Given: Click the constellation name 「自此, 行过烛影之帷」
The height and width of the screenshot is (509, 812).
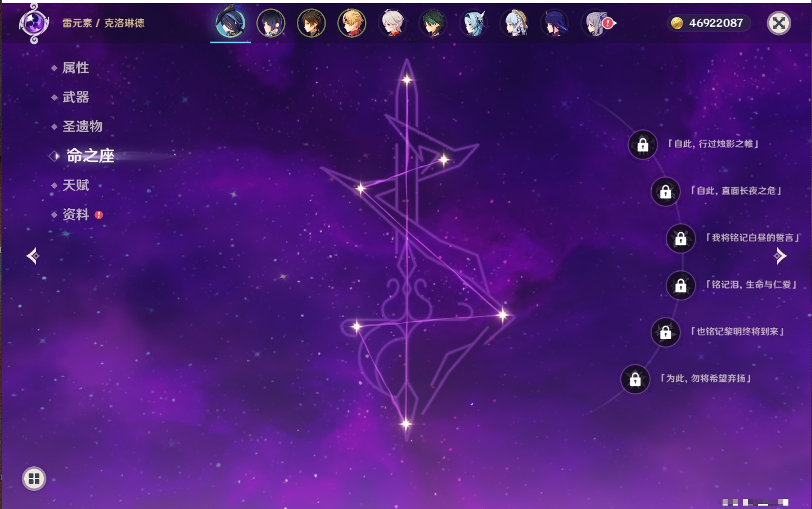Looking at the screenshot, I should [x=713, y=144].
